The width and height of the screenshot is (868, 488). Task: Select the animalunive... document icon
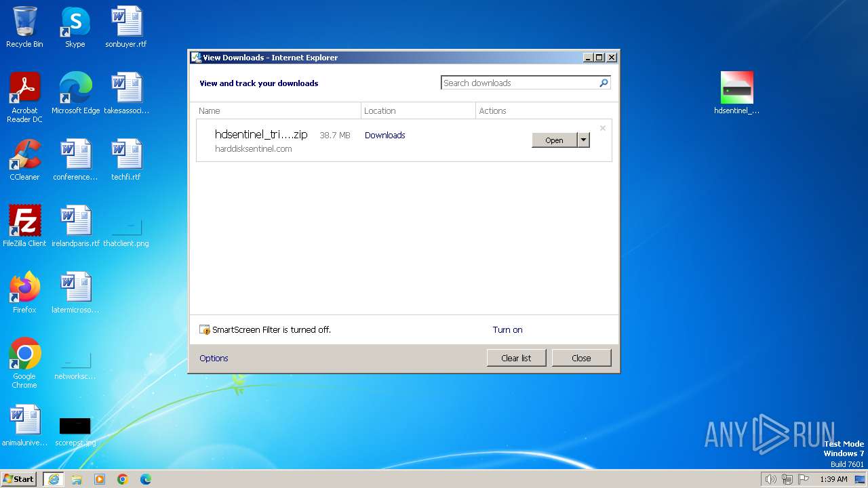[24, 425]
